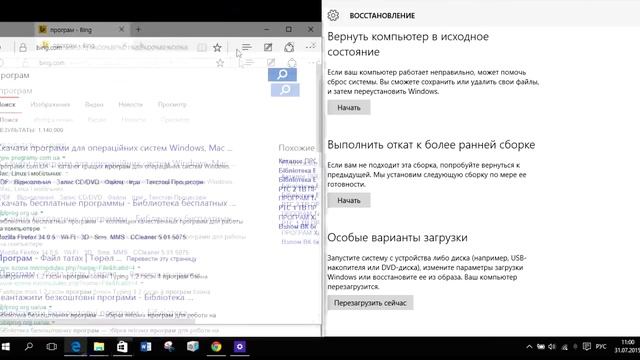
Task: Click the 'Перезагрузить сейчас' button
Action: coord(370,303)
